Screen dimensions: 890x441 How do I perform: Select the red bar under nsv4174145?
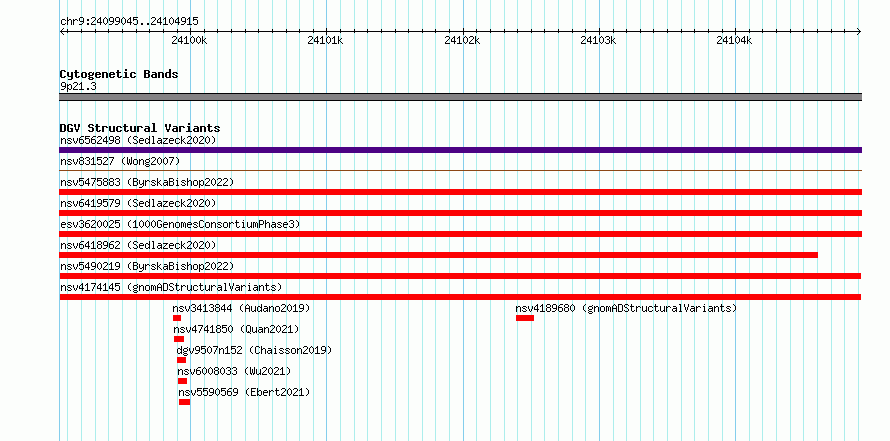(460, 297)
